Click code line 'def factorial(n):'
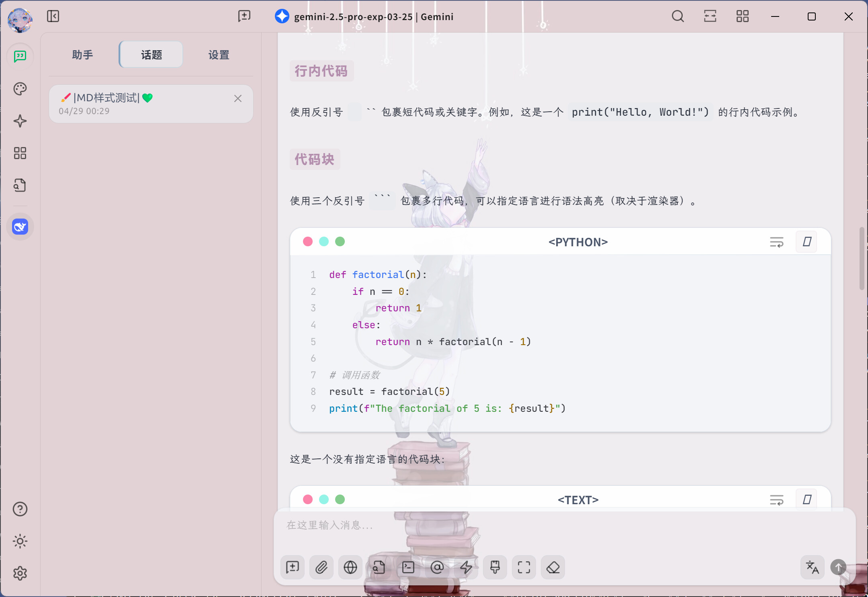 (378, 275)
